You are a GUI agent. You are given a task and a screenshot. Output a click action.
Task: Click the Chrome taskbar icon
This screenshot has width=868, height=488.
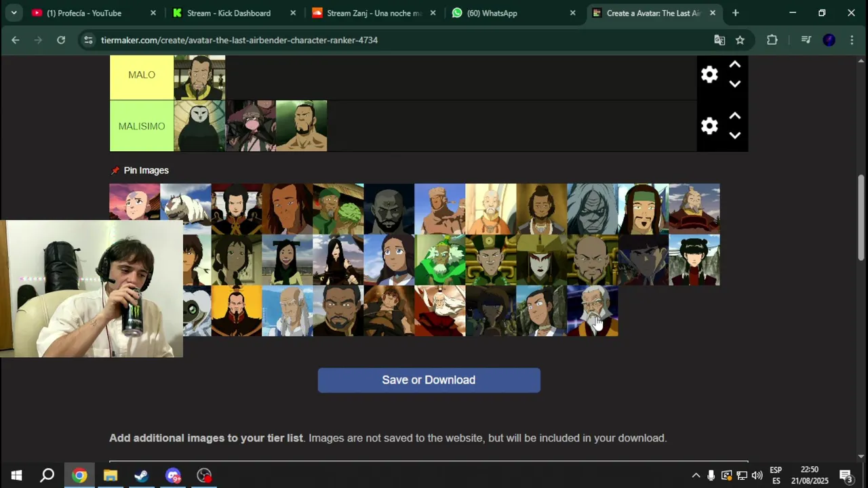pos(79,475)
